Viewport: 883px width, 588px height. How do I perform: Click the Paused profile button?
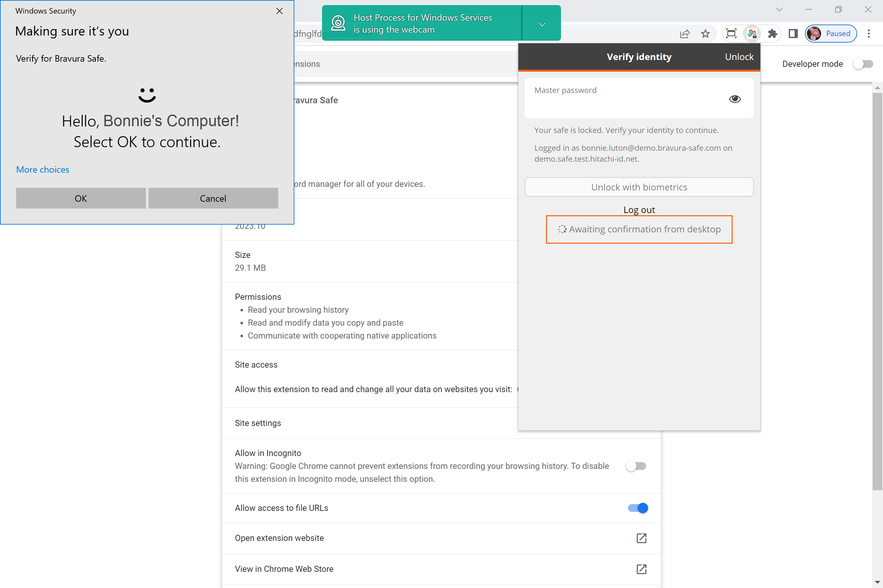[831, 34]
